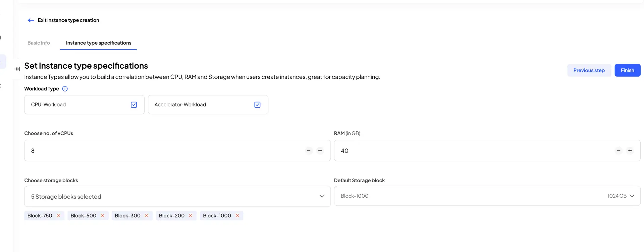Click the Workload Type label
Viewport: 644px width, 252px height.
pos(42,89)
